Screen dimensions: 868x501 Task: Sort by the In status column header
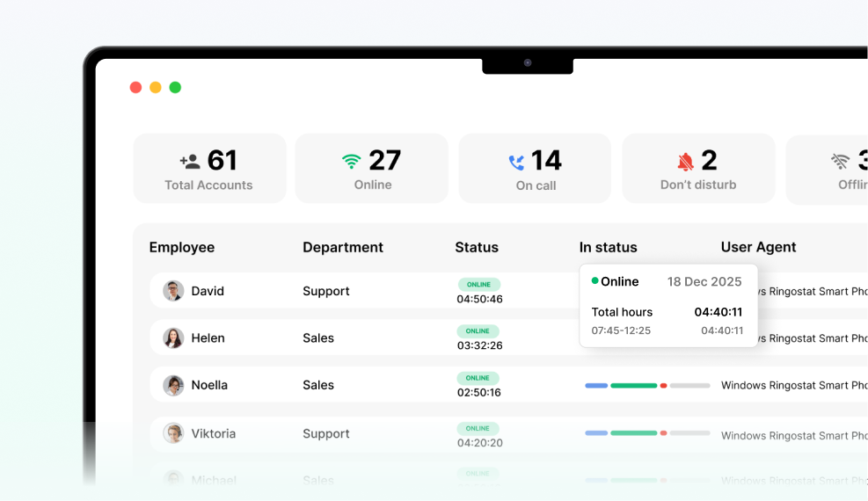click(608, 247)
